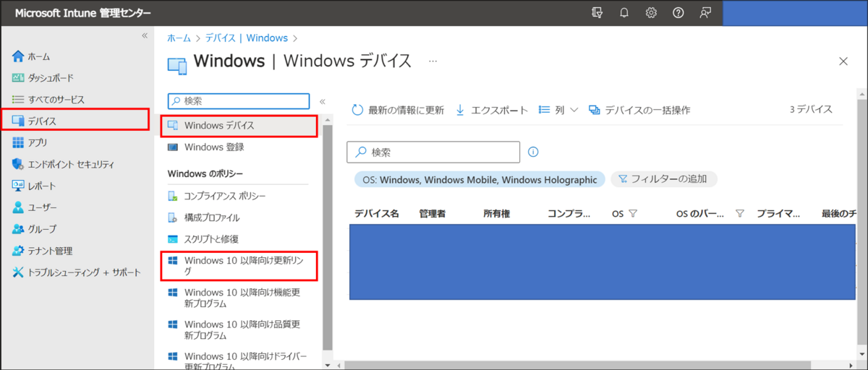The width and height of the screenshot is (868, 370).
Task: Sort by 管理者 column header
Action: click(x=432, y=214)
